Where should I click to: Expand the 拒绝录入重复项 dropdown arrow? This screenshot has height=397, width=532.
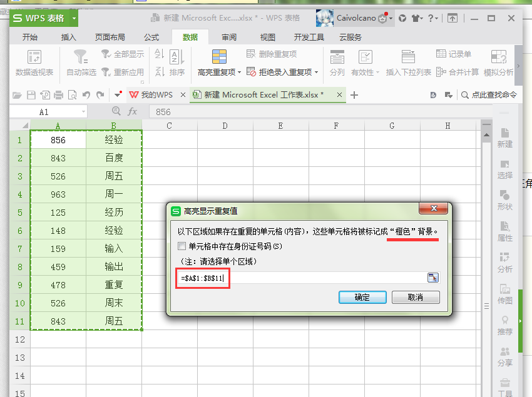[x=317, y=73]
